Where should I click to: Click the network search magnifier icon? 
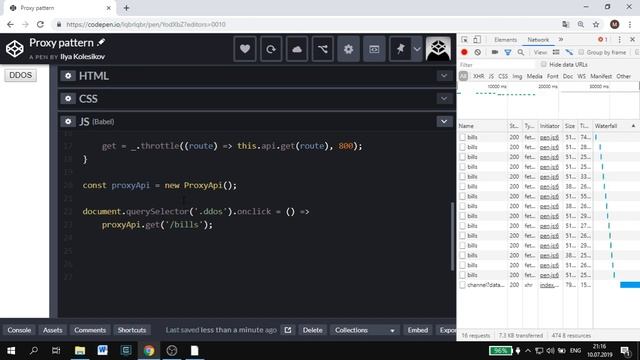point(521,52)
